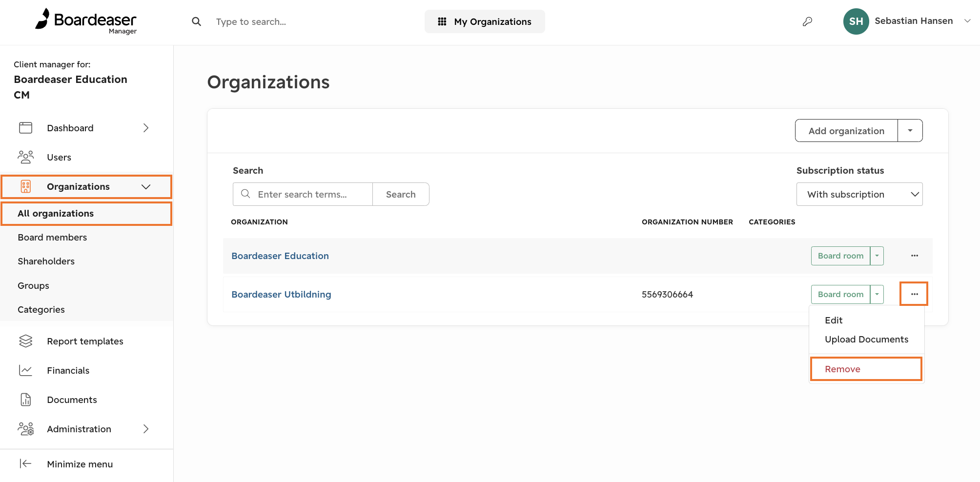This screenshot has width=980, height=482.
Task: Open more options for Boardeaser Utbildning
Action: 915,294
